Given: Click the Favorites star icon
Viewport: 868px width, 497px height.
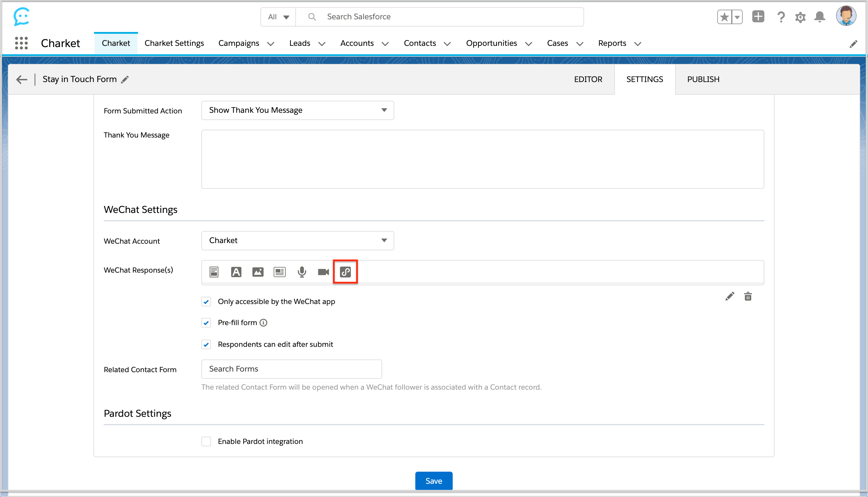Looking at the screenshot, I should tap(725, 17).
